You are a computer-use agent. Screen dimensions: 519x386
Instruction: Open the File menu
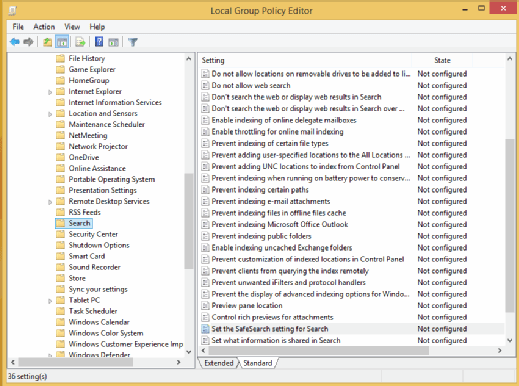(x=18, y=27)
